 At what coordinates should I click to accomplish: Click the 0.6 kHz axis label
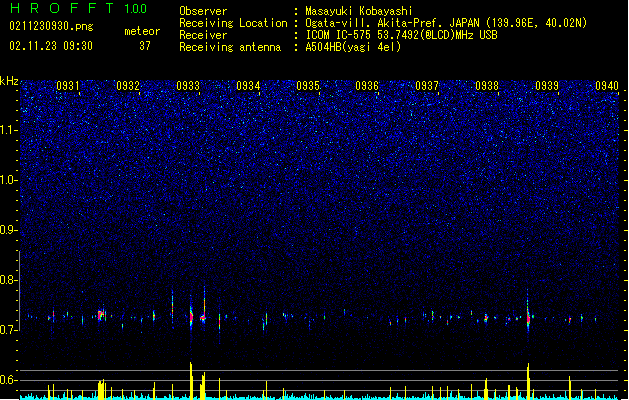9,380
